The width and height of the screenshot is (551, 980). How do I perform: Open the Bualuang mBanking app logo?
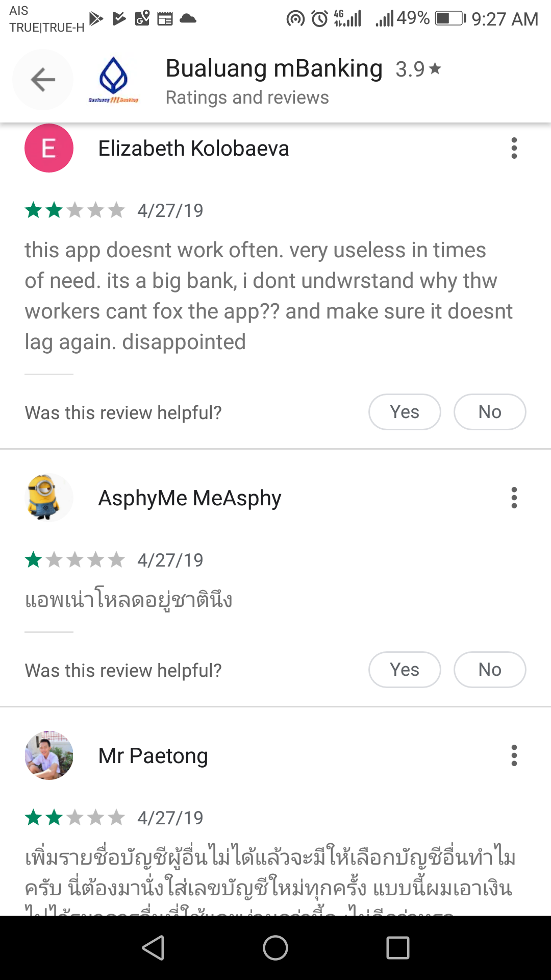(x=113, y=80)
